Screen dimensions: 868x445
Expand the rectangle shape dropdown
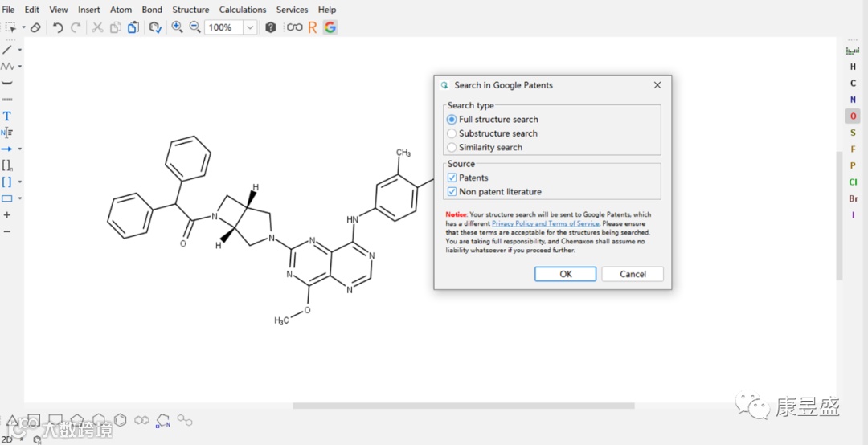pyautogui.click(x=20, y=198)
